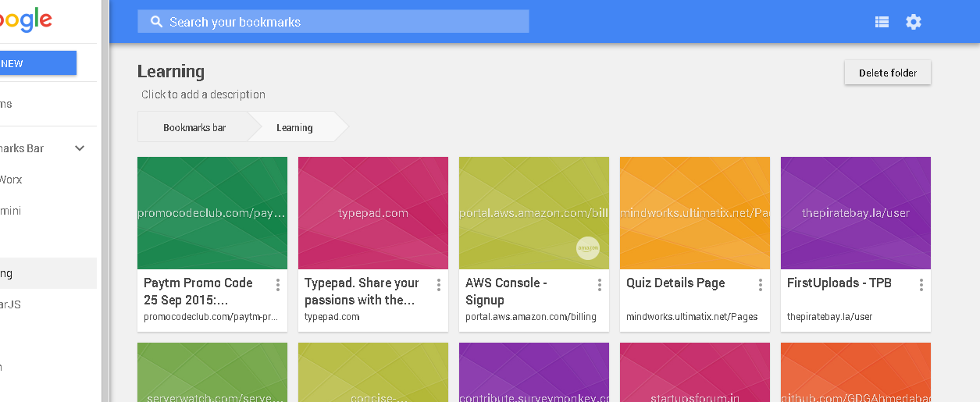
Task: Click the sidebar vertical scrollbar
Action: pos(105,201)
